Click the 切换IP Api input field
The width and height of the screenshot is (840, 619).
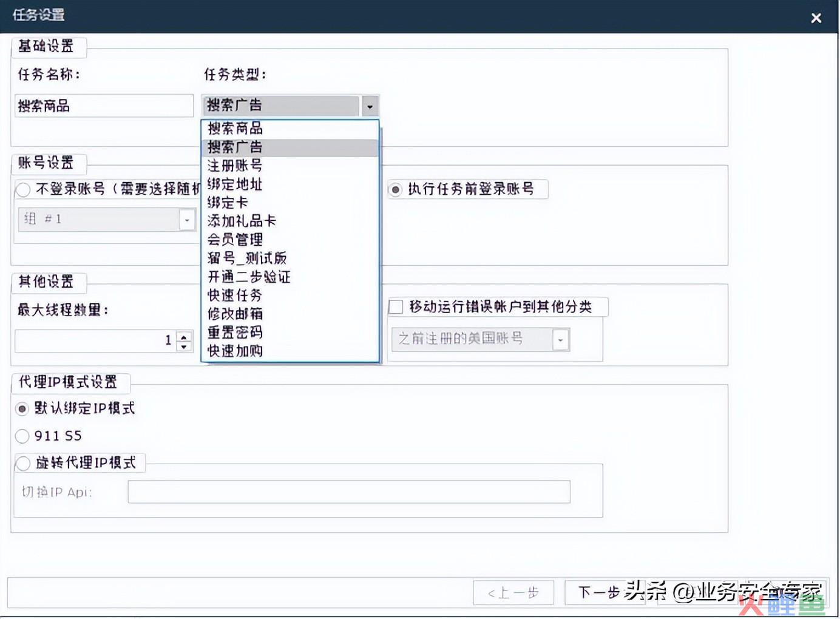click(x=349, y=492)
